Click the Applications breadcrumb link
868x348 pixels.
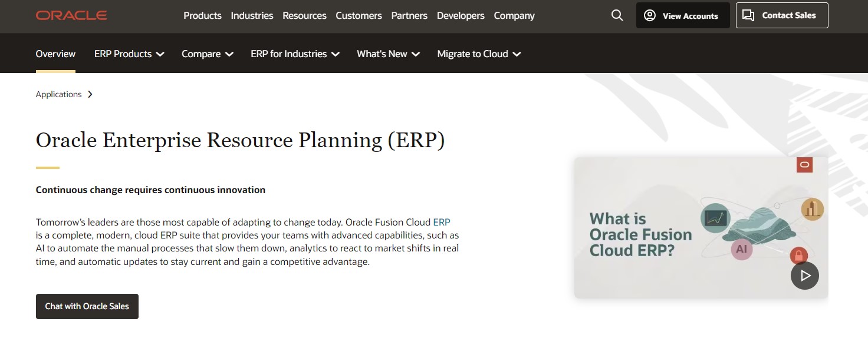58,94
